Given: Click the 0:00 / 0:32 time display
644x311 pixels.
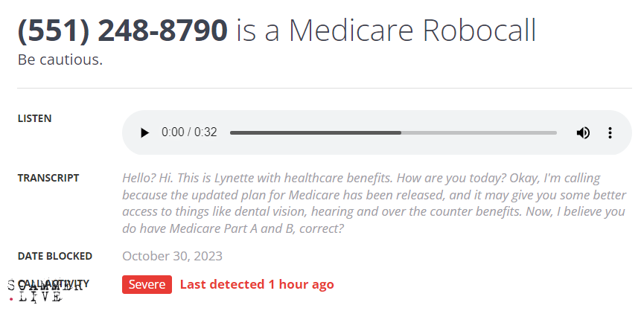Looking at the screenshot, I should (x=189, y=132).
